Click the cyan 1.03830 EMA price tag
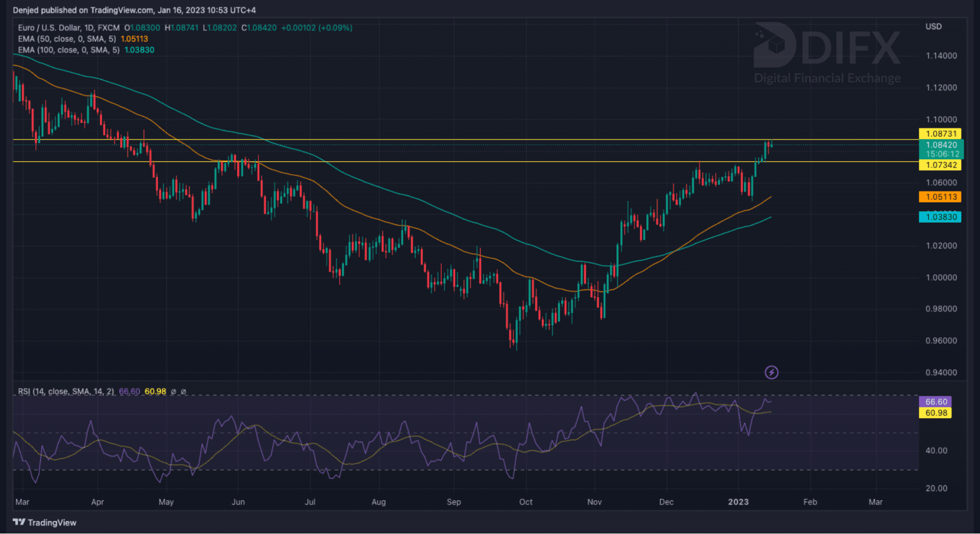The width and height of the screenshot is (980, 534). (940, 217)
